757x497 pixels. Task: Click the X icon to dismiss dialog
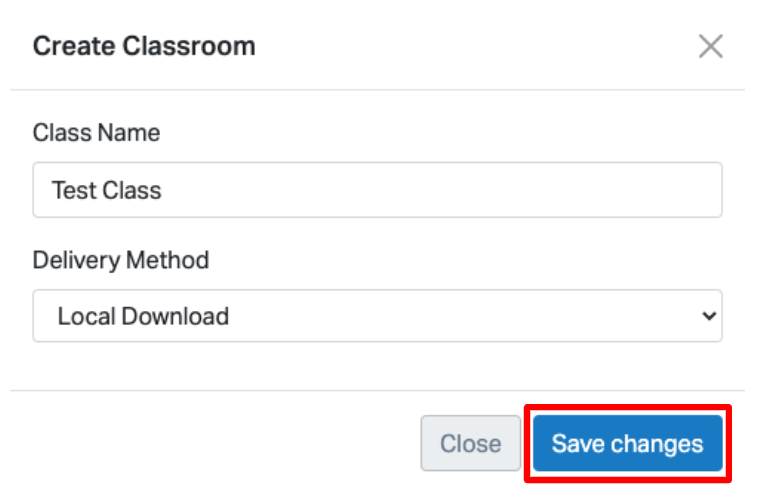[710, 46]
